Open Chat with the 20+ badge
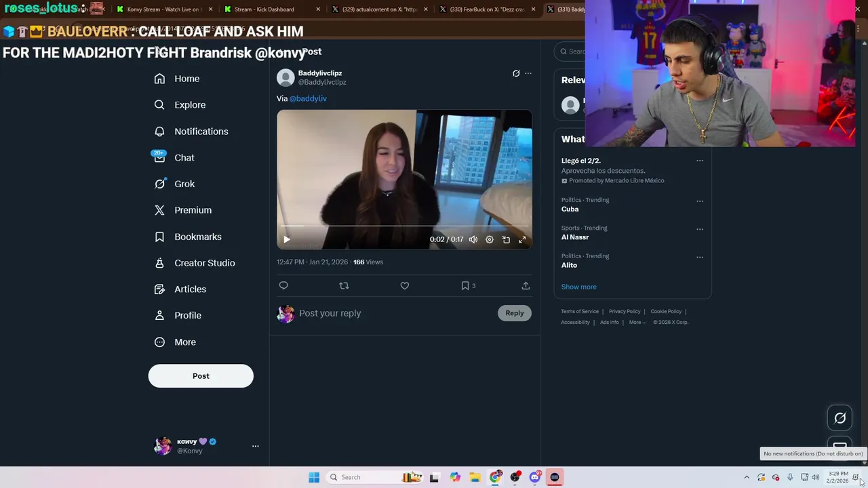 pyautogui.click(x=174, y=157)
